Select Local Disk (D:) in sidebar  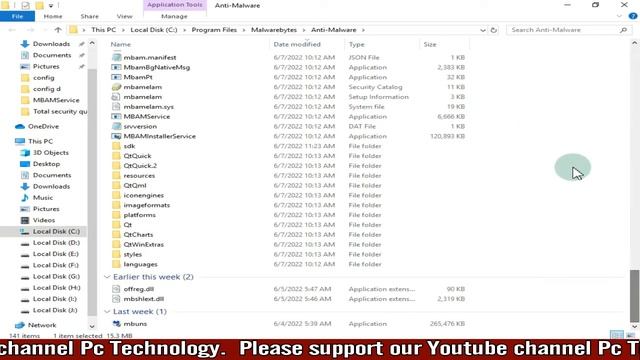pos(56,242)
